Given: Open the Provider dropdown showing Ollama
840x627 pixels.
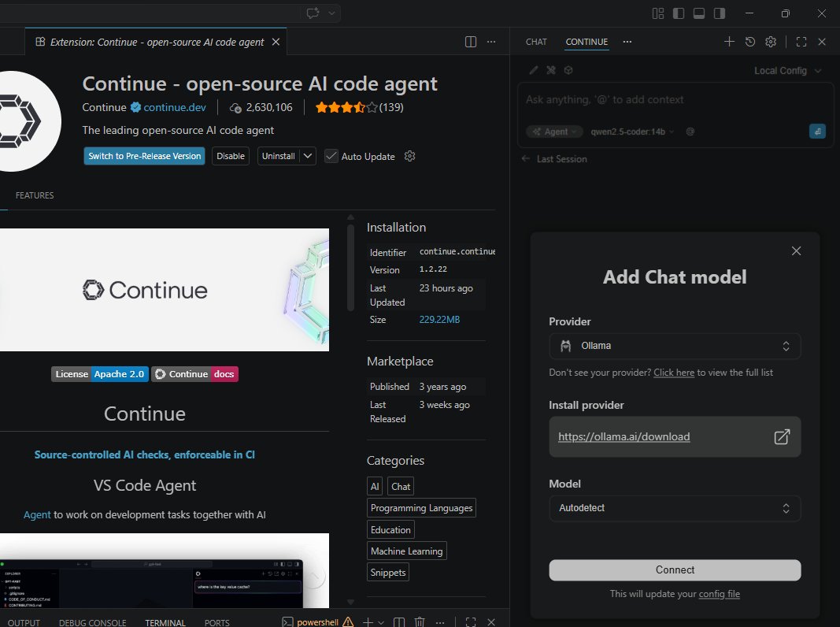Looking at the screenshot, I should (x=675, y=346).
